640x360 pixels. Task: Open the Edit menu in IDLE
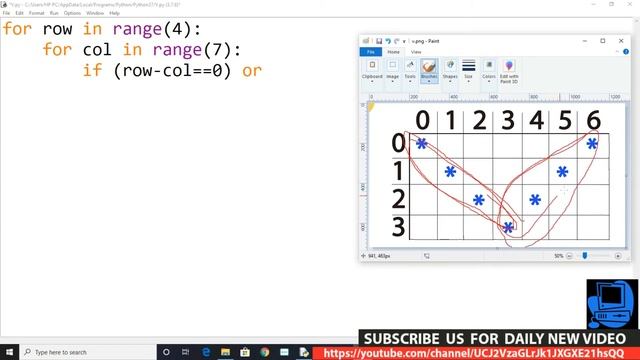19,13
